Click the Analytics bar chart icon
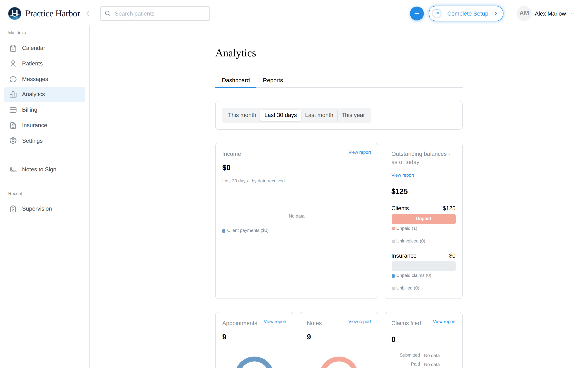 tap(13, 94)
